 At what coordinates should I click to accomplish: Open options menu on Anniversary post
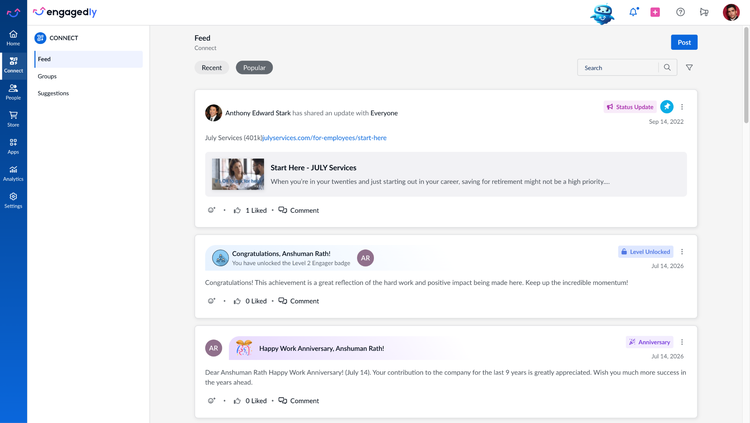click(x=682, y=342)
